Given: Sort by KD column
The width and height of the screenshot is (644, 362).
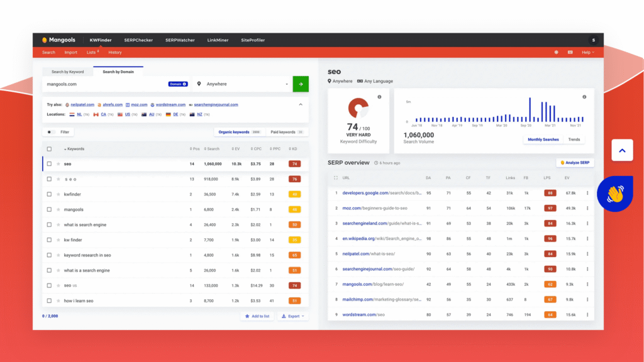Looking at the screenshot, I should pos(293,149).
